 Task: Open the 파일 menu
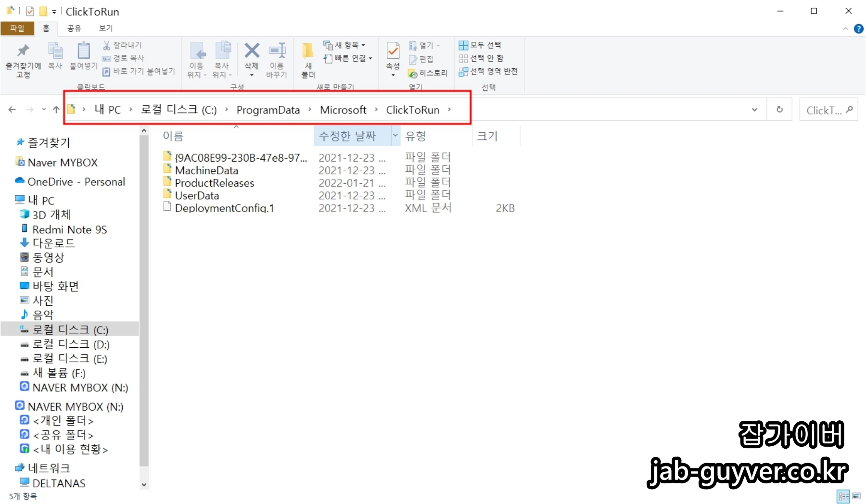click(x=17, y=28)
